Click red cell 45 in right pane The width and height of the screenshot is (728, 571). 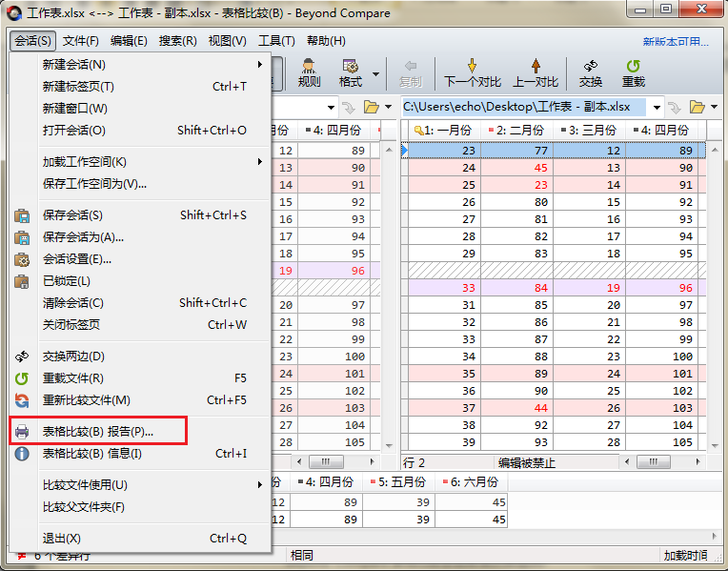tap(516, 168)
